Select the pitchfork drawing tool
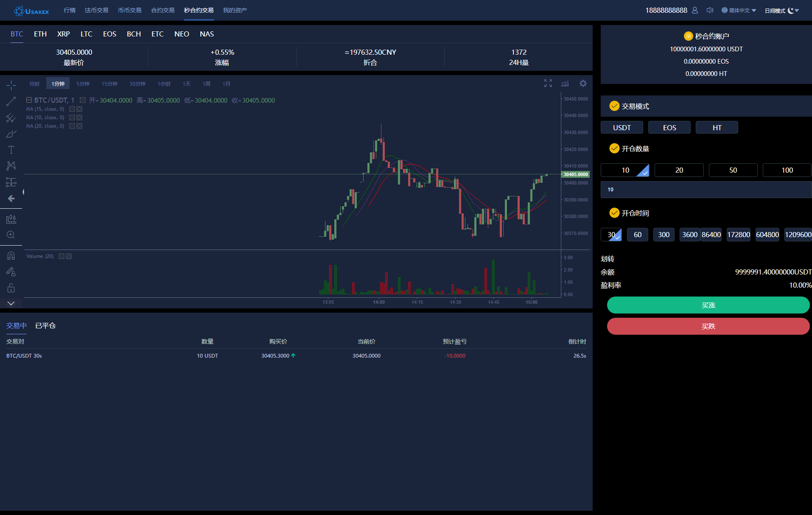The height and width of the screenshot is (515, 812). (x=11, y=118)
